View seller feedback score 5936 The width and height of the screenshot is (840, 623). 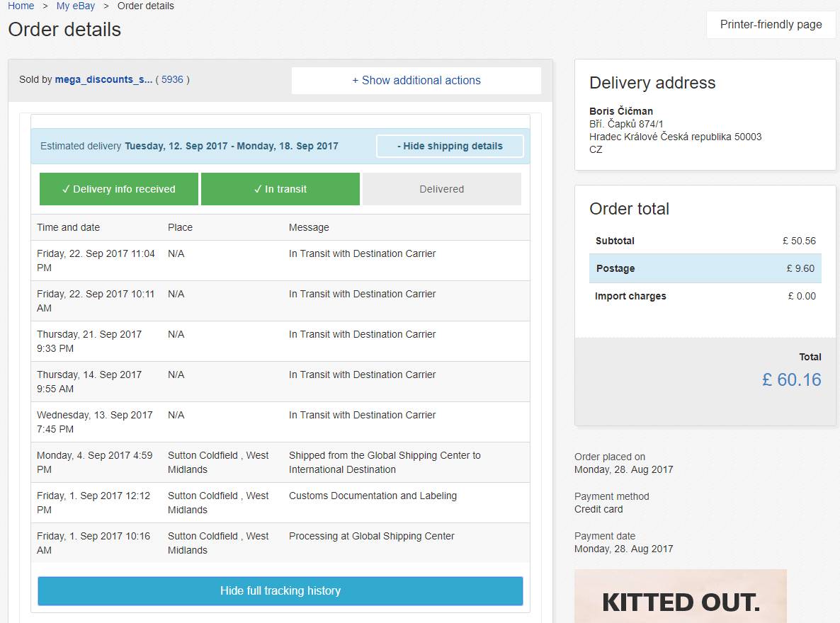point(172,80)
